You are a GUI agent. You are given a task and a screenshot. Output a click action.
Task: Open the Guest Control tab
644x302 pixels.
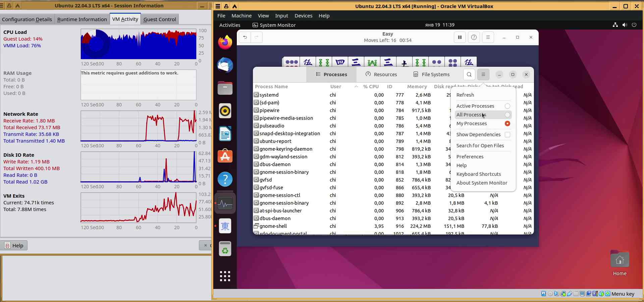click(x=160, y=19)
